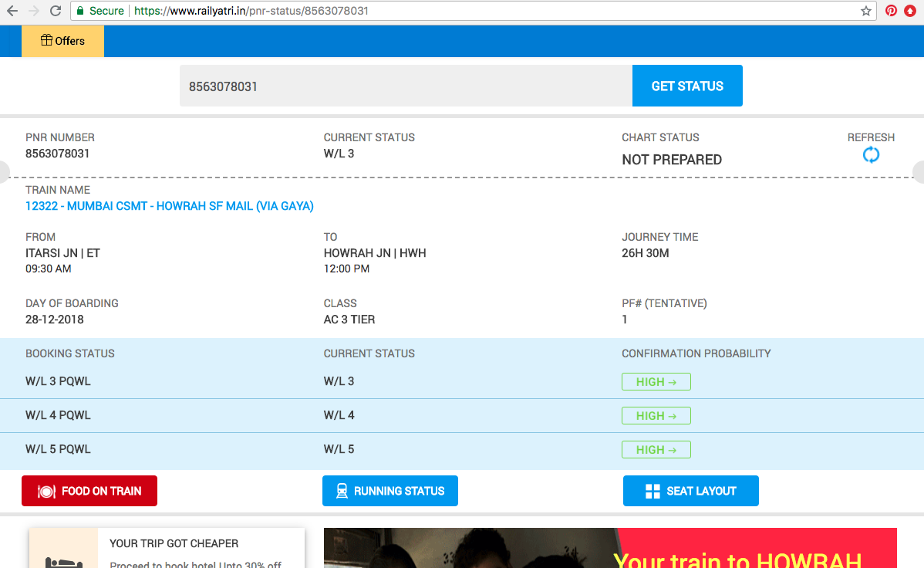Click the AC 3 TIER class value
Screen dimensions: 924x568
pos(349,319)
